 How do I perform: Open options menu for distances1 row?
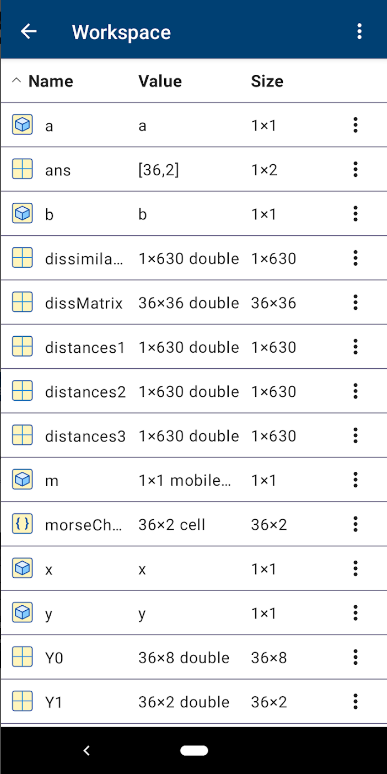pos(355,347)
